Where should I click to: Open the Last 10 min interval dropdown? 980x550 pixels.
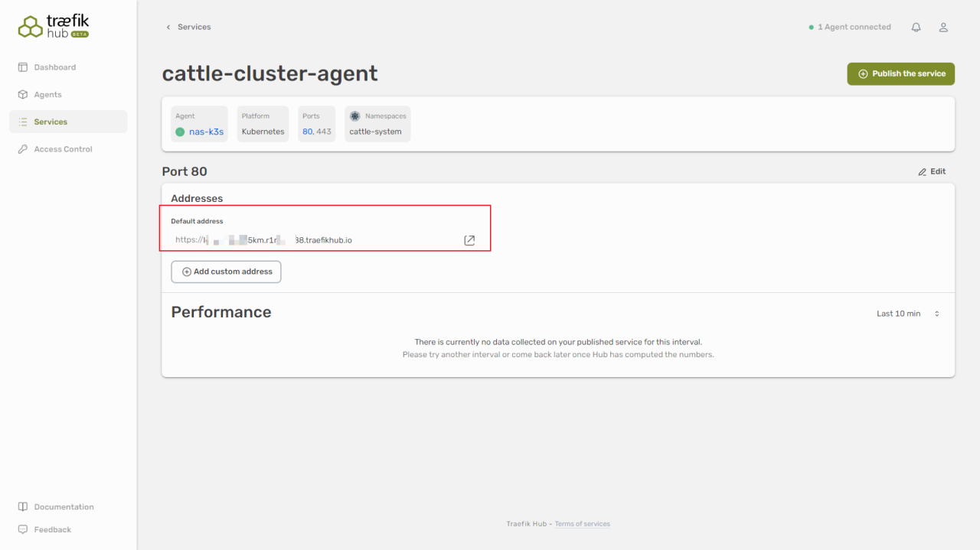click(908, 314)
